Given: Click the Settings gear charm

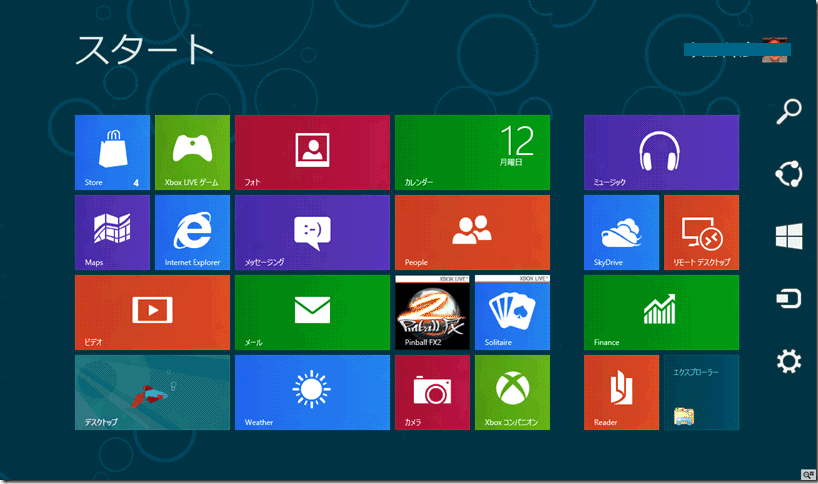Looking at the screenshot, I should pos(789,361).
